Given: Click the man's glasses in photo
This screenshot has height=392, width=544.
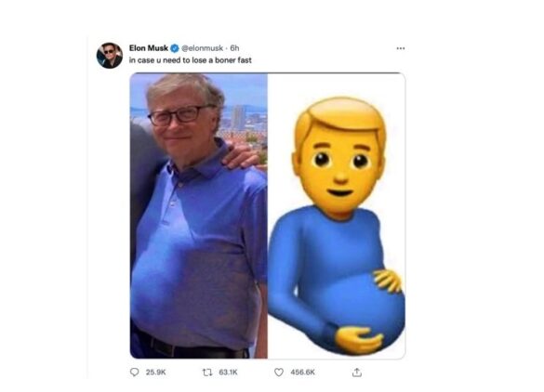Looking at the screenshot, I should tap(179, 115).
